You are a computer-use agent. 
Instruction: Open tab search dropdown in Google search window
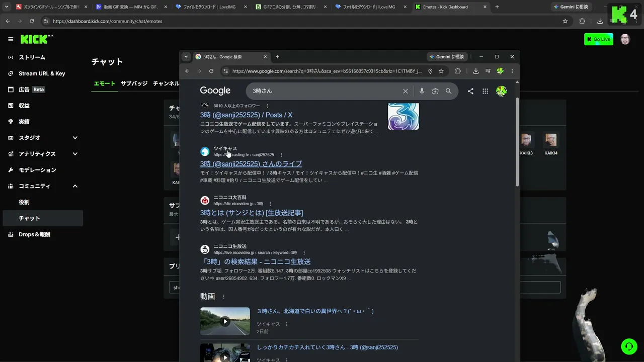186,57
